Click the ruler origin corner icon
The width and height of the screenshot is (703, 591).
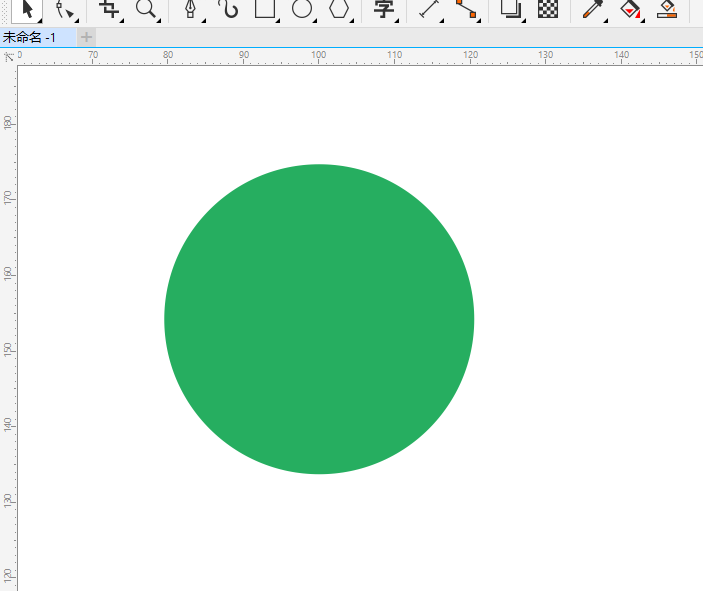9,57
